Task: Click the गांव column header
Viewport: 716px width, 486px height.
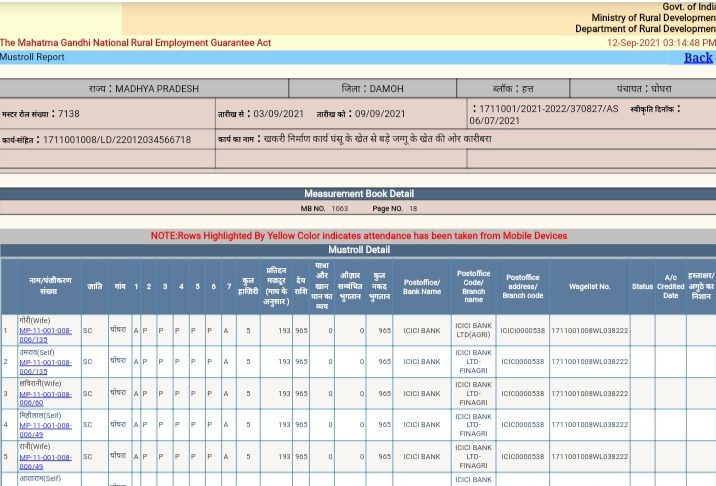Action: 120,286
